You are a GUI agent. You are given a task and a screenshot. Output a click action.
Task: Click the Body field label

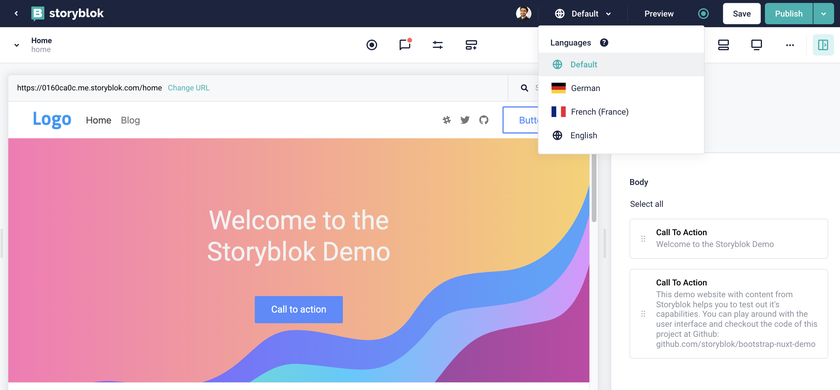click(639, 182)
